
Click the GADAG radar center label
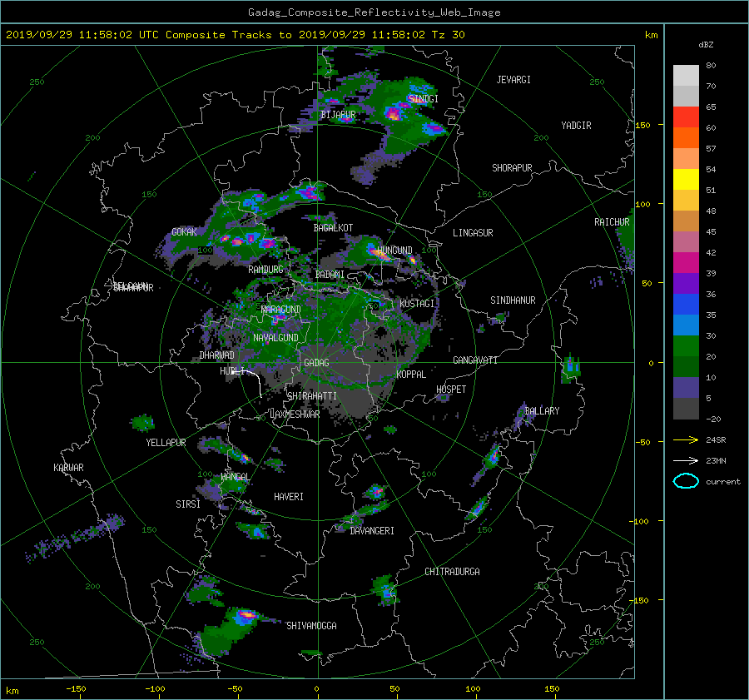[317, 363]
